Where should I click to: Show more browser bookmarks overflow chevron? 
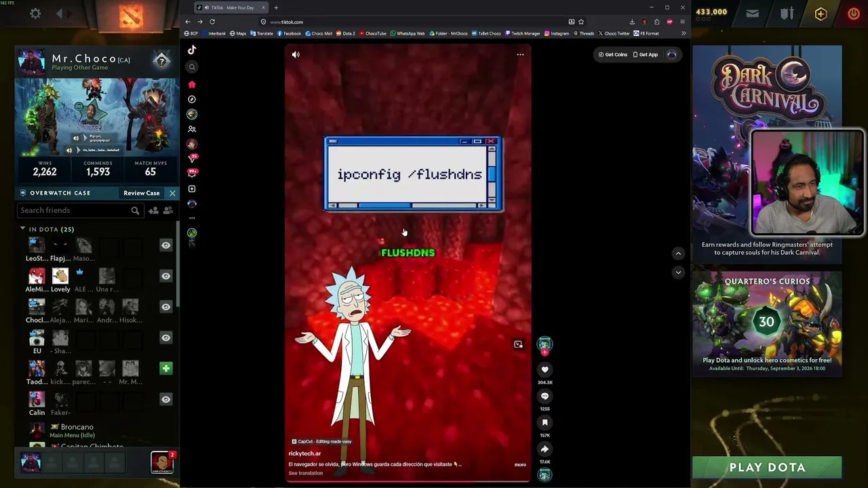tap(684, 33)
